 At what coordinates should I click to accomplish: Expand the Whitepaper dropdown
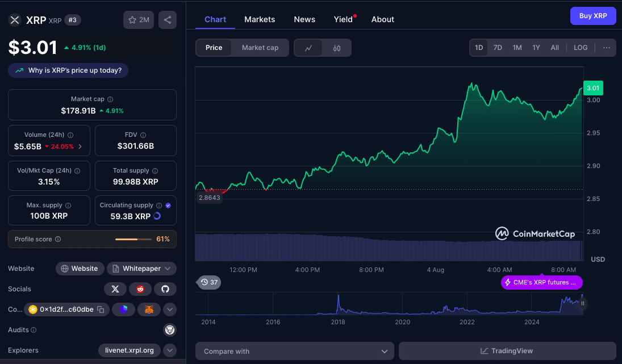coord(141,269)
